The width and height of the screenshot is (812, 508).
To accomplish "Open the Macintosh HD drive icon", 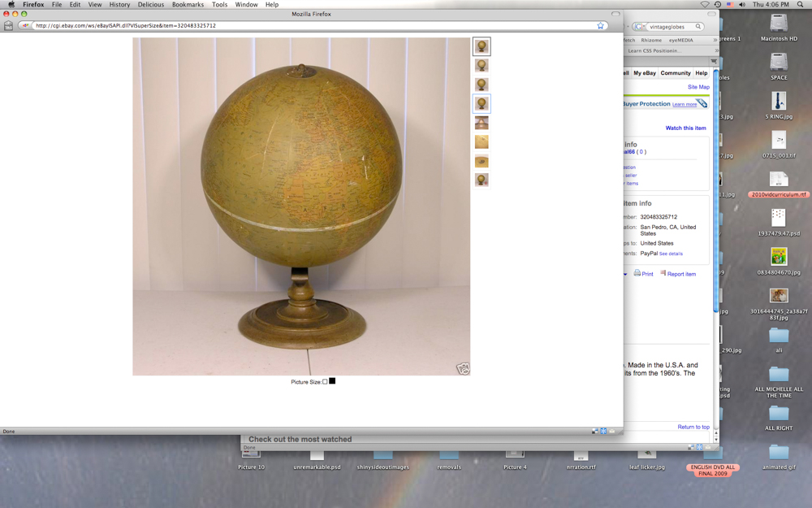I will [779, 24].
